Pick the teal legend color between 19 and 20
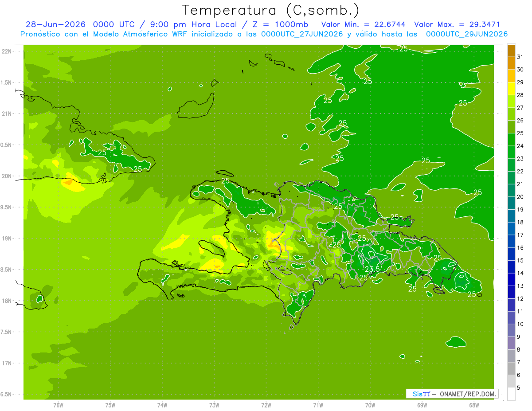The image size is (532, 411). (x=511, y=203)
